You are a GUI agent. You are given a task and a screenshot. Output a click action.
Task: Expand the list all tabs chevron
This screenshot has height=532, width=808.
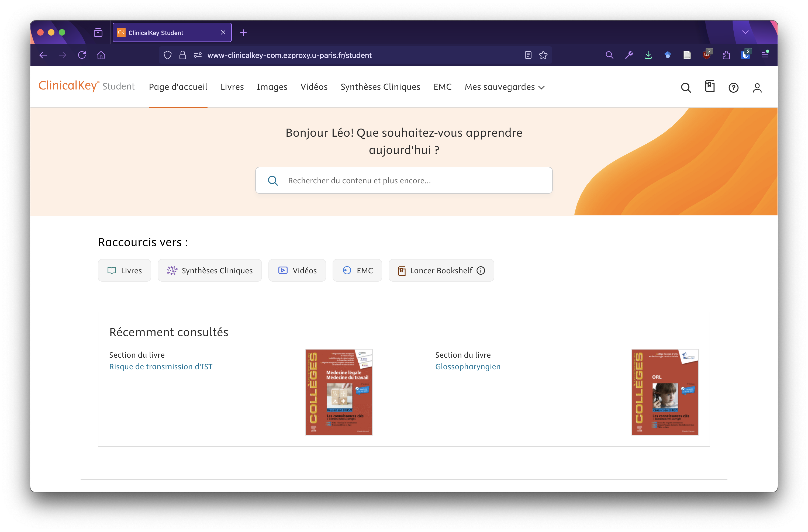point(745,32)
